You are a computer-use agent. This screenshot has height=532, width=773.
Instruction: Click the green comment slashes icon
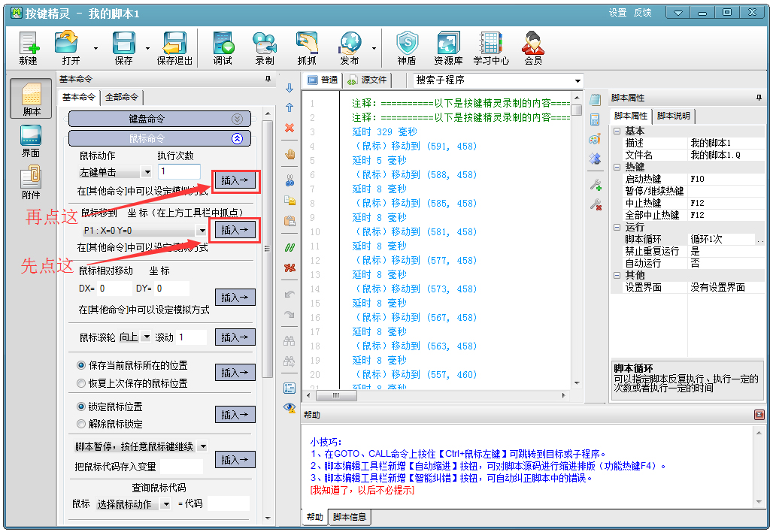[x=290, y=247]
